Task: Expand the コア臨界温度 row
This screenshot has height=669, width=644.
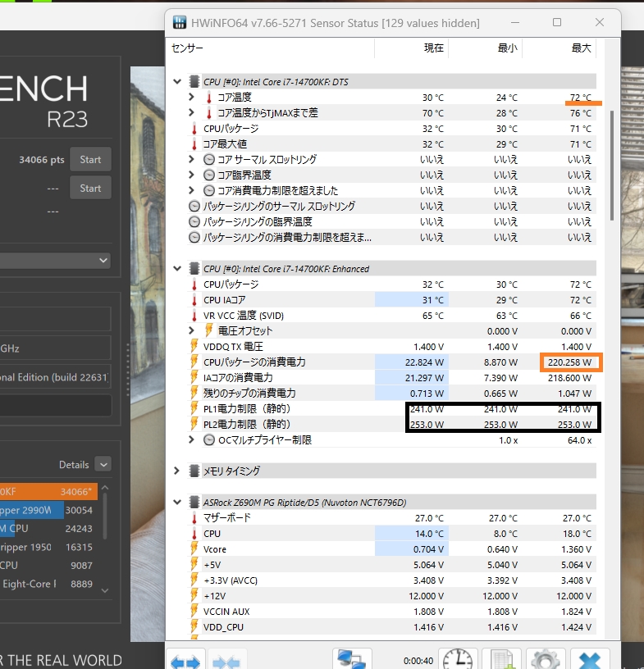Action: [191, 175]
